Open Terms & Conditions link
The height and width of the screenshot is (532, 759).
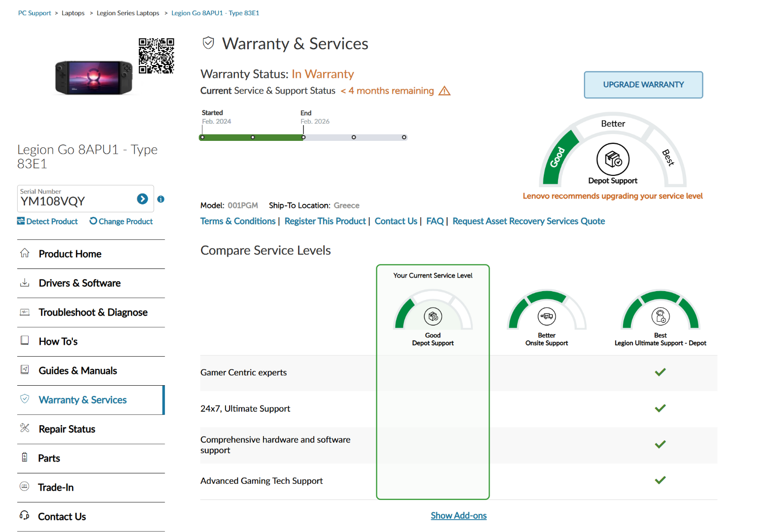pyautogui.click(x=238, y=221)
